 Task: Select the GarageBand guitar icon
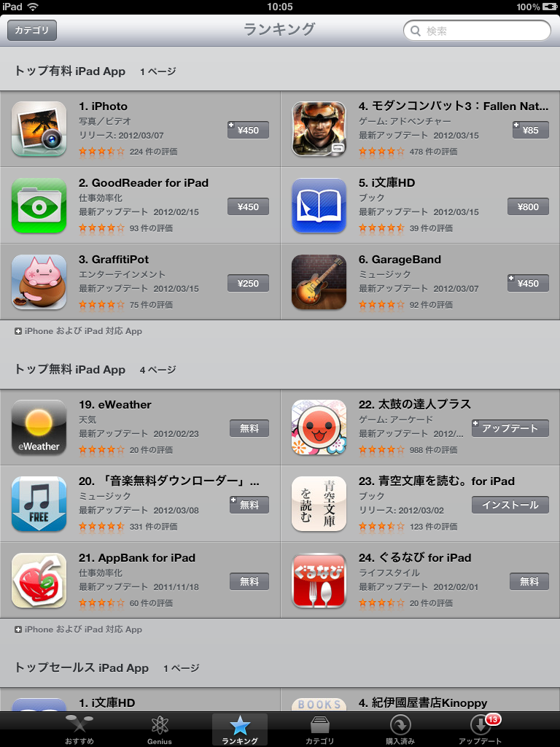[319, 282]
